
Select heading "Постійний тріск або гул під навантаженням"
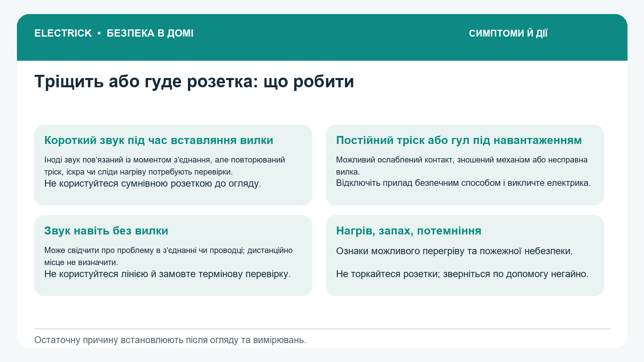coord(459,140)
